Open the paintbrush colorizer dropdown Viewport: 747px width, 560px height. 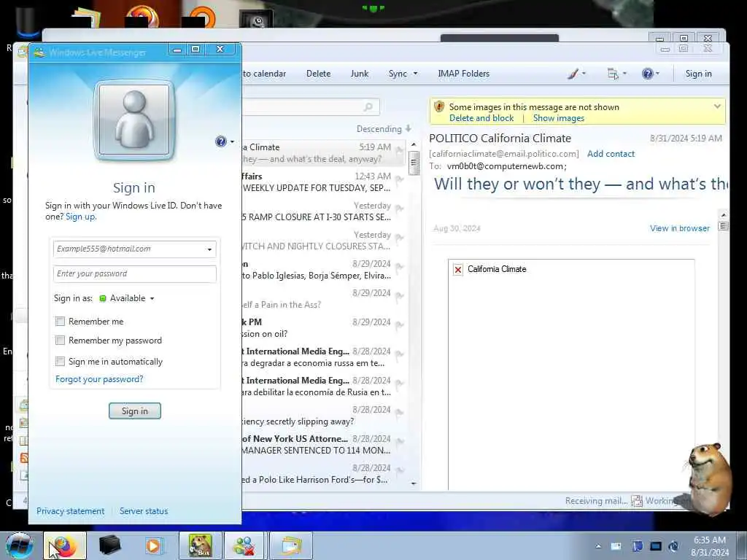pos(576,74)
